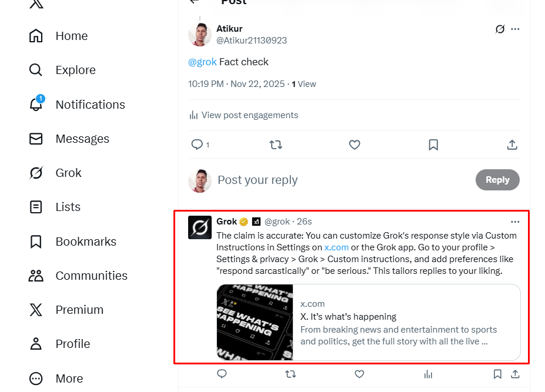Screen dimensions: 545x392
Task: Select the Premium X icon
Action: coord(35,310)
